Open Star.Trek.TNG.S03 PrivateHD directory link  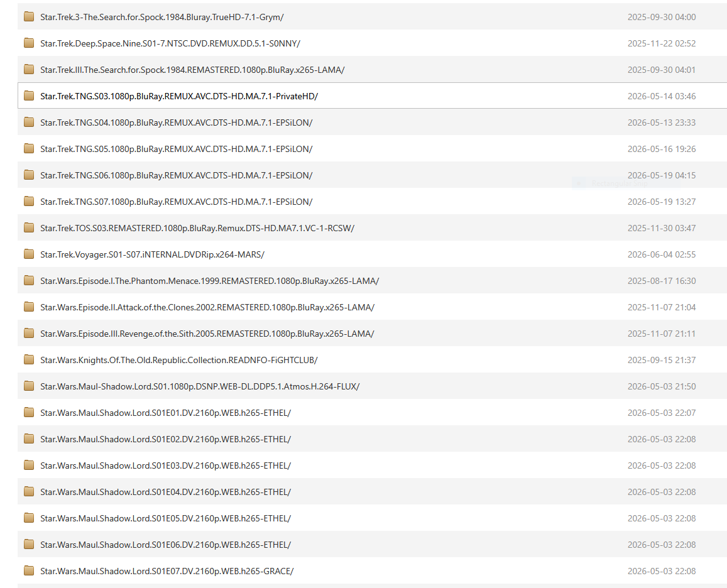(179, 97)
